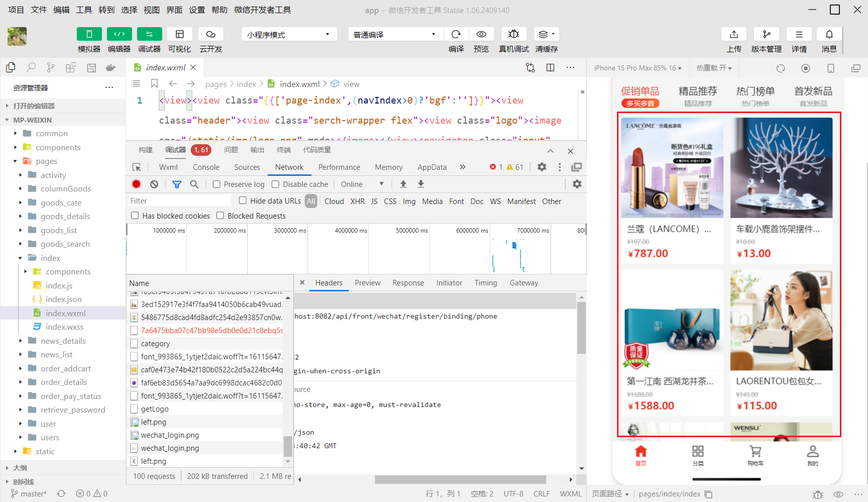Open the Visualization layout tool
The height and width of the screenshot is (502, 868).
tap(180, 34)
